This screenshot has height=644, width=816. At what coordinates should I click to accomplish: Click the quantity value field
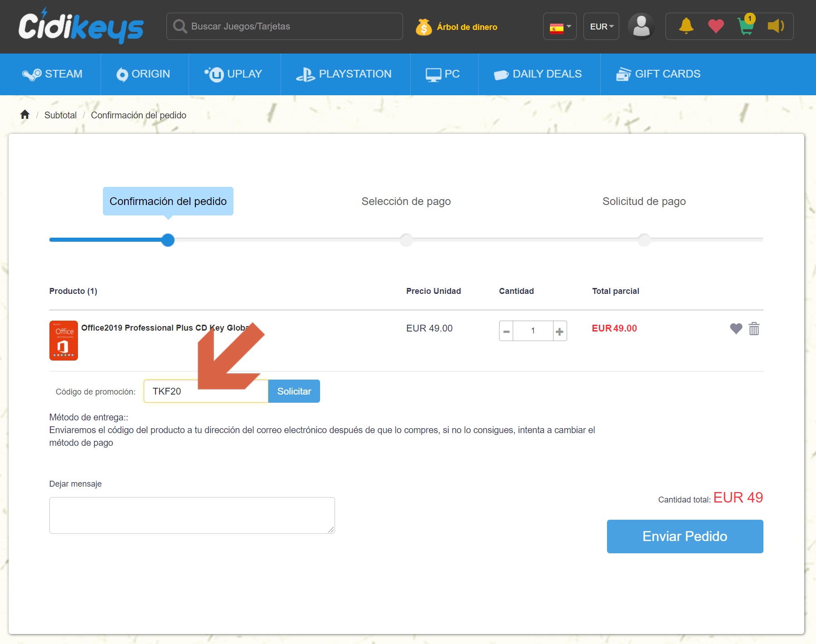tap(533, 331)
